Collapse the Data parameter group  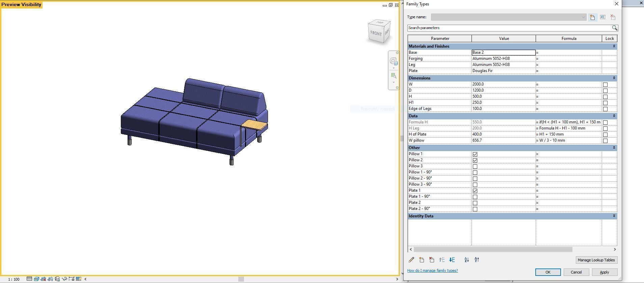coord(614,116)
